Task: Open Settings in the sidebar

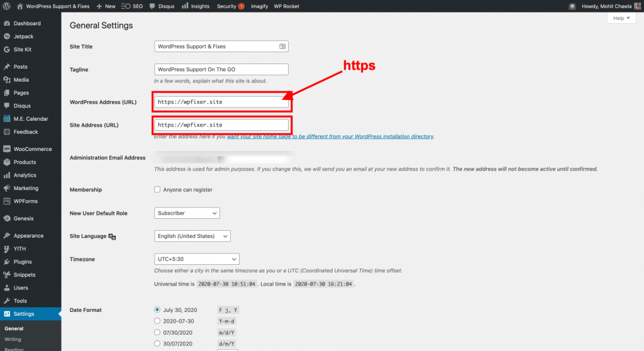Action: point(30,314)
